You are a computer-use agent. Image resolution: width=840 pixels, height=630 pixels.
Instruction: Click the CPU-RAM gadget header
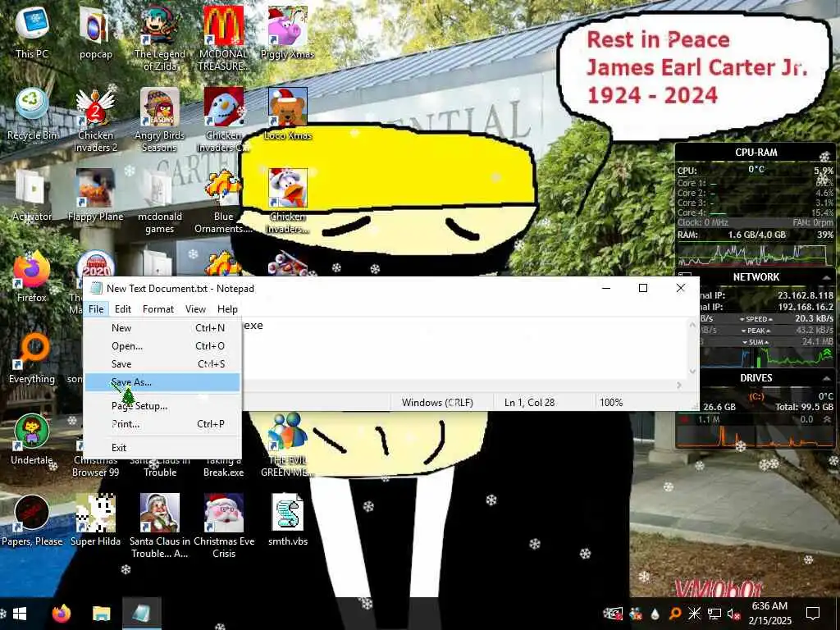tap(756, 152)
